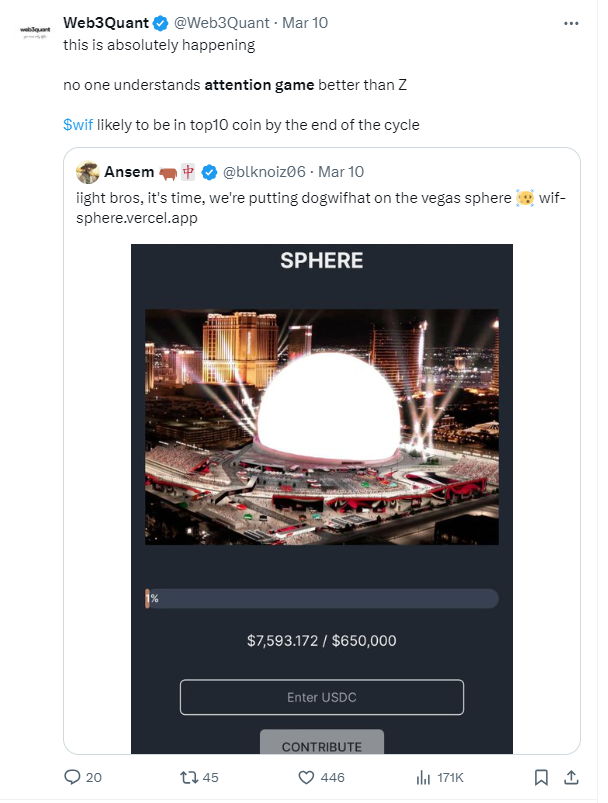Click the Enter USDC input field
608x803 pixels.
click(322, 697)
